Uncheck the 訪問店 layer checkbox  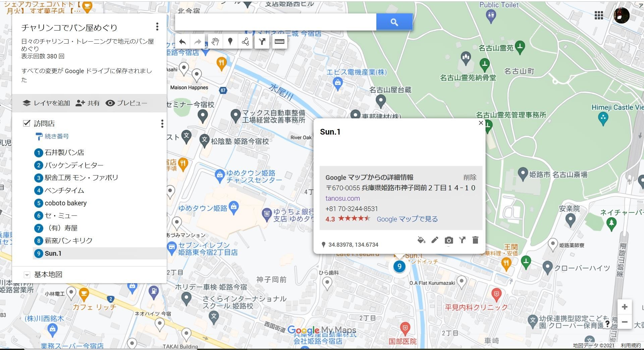(x=26, y=123)
